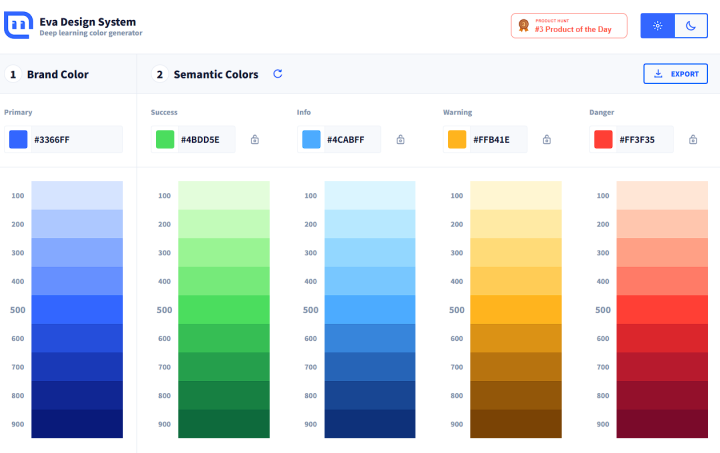Toggle lock on Info color
This screenshot has height=453, width=720.
(401, 140)
